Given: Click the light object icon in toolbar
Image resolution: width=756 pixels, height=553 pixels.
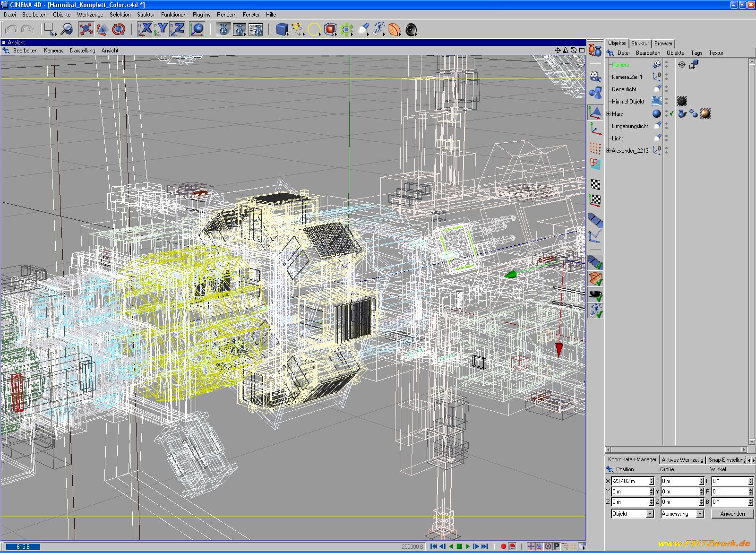Looking at the screenshot, I should pyautogui.click(x=363, y=29).
